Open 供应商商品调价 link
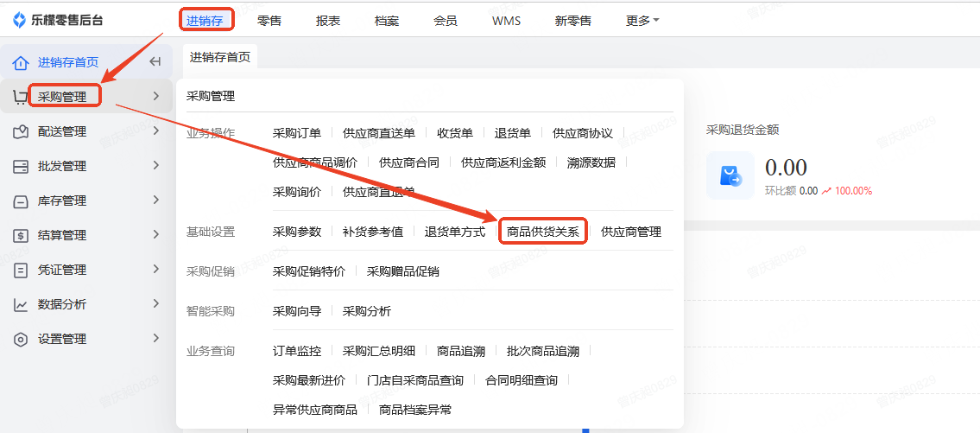The image size is (980, 433). click(x=315, y=162)
